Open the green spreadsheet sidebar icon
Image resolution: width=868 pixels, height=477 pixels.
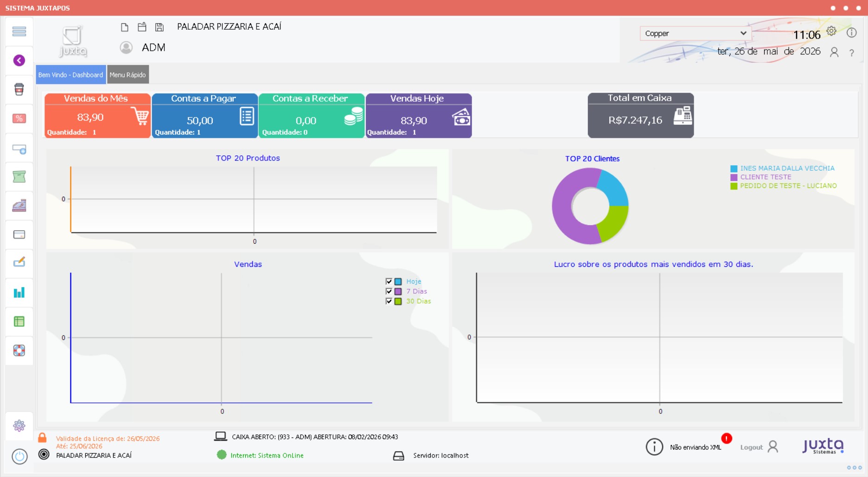[19, 322]
